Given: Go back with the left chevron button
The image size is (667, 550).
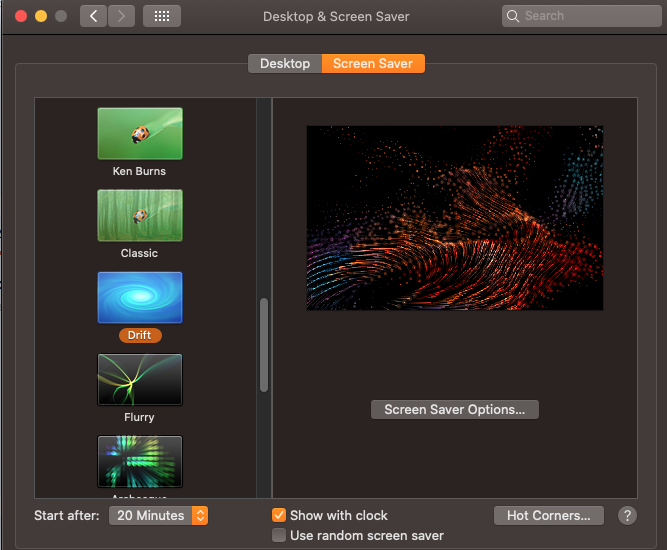Looking at the screenshot, I should [x=93, y=16].
